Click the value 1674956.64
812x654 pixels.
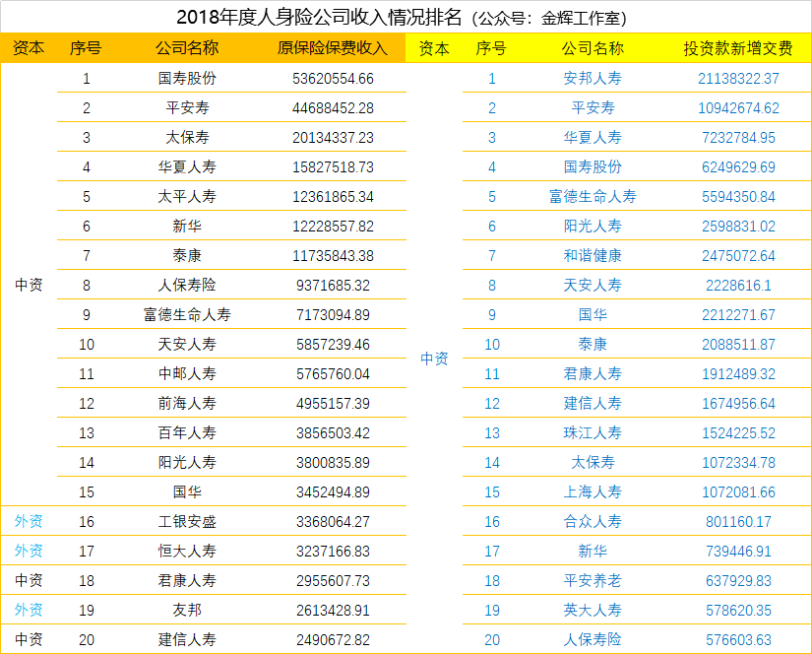pos(738,403)
